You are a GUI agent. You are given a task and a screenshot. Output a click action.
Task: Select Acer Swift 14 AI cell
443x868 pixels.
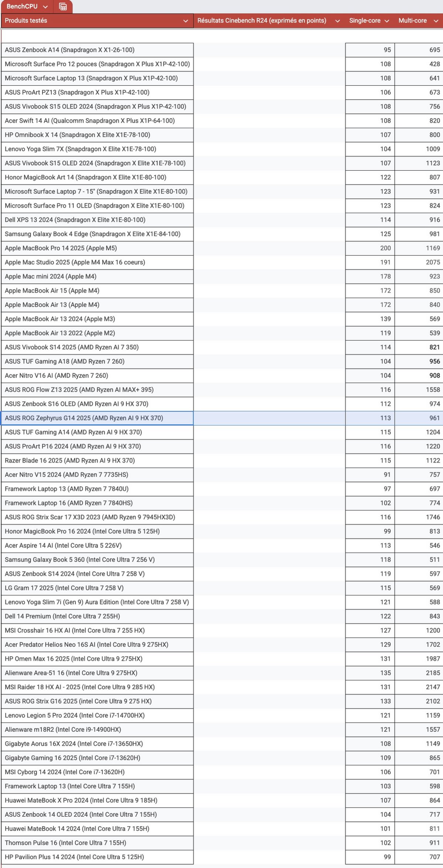97,121
